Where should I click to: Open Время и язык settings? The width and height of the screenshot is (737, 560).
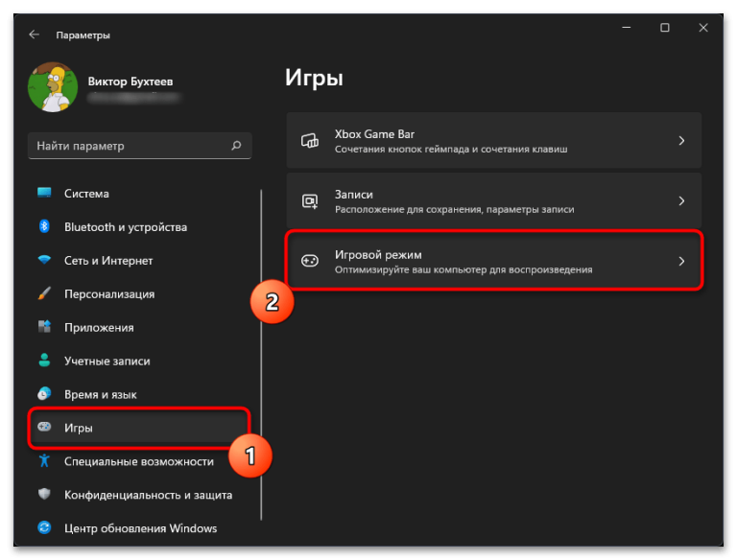click(139, 395)
